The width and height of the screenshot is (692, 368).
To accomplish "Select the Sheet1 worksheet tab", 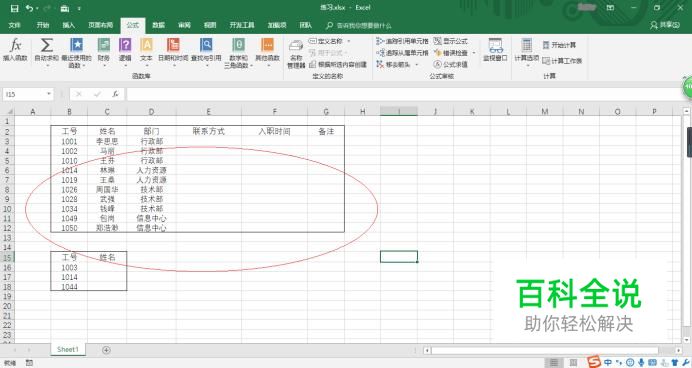I will click(x=68, y=349).
